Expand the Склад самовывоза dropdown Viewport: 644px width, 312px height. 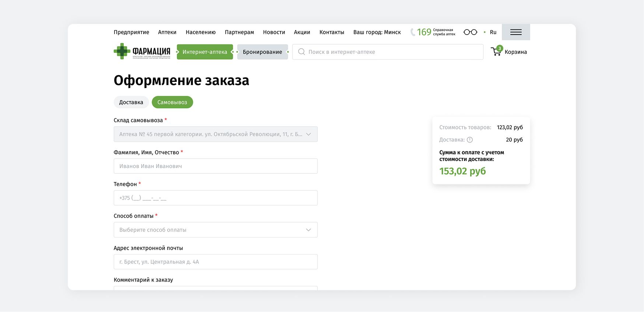215,134
